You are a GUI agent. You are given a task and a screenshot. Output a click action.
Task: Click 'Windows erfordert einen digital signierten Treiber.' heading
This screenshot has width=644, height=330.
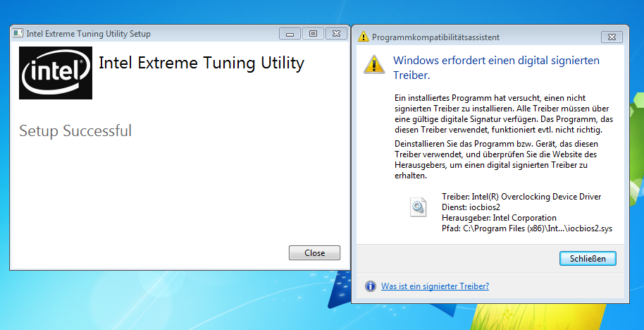496,68
